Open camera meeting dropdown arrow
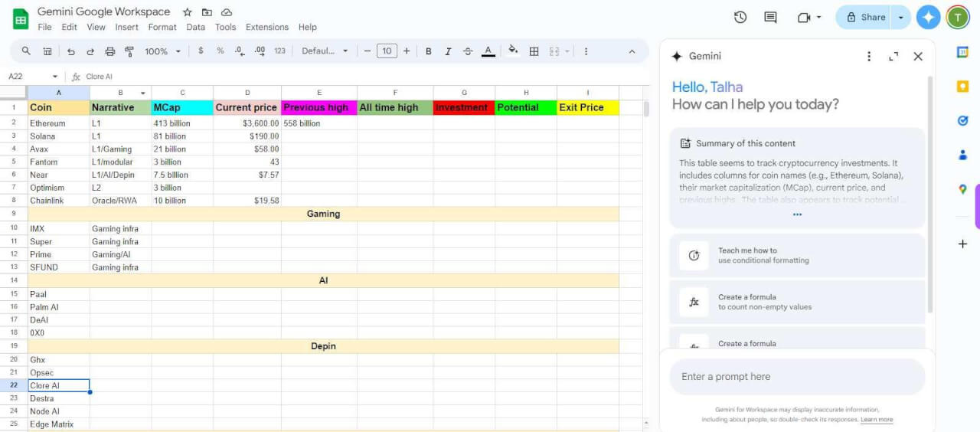Screen dimensions: 980x432 coord(818,17)
